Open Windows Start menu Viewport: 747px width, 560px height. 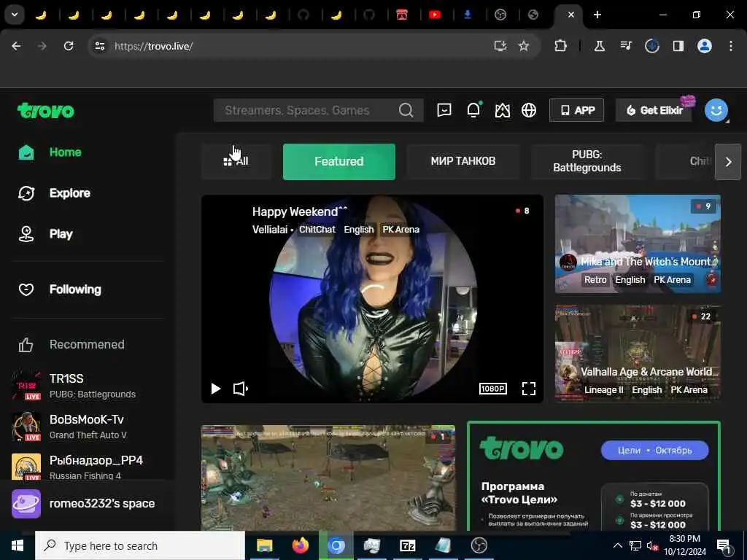[x=18, y=545]
